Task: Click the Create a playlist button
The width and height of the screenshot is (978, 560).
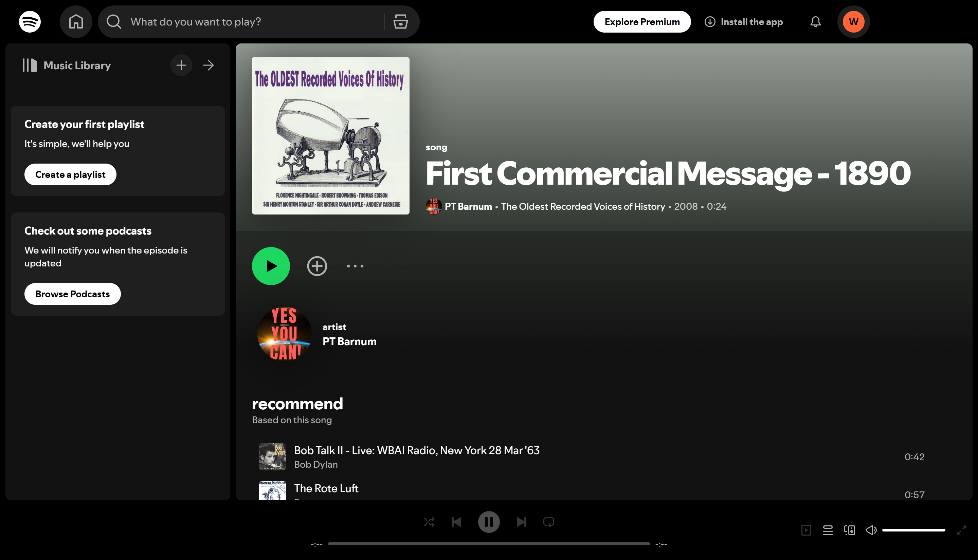Action: click(70, 174)
